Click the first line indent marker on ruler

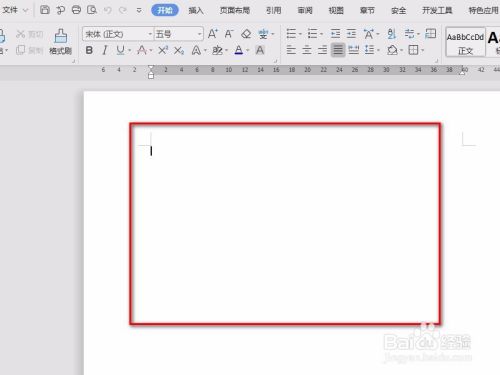[151, 68]
